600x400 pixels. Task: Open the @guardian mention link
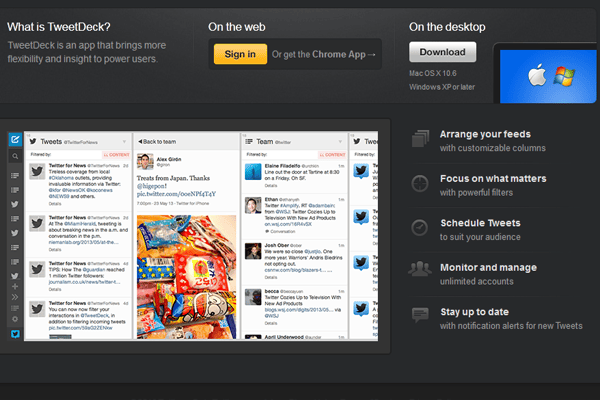(x=94, y=270)
